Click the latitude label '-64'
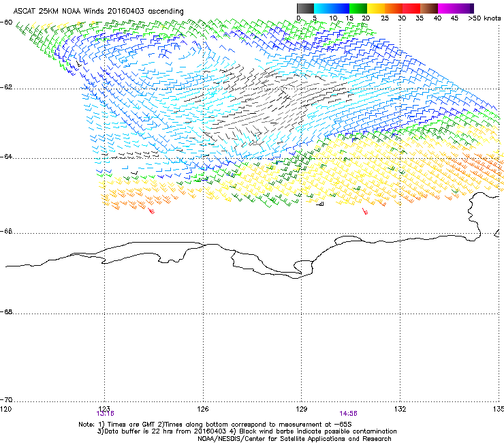The width and height of the screenshot is (504, 443). pyautogui.click(x=6, y=156)
